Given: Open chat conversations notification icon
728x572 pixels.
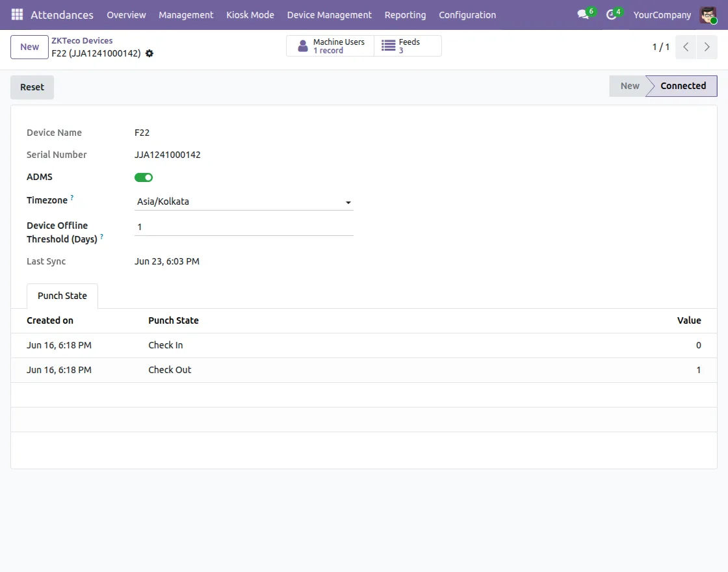Looking at the screenshot, I should coord(583,14).
